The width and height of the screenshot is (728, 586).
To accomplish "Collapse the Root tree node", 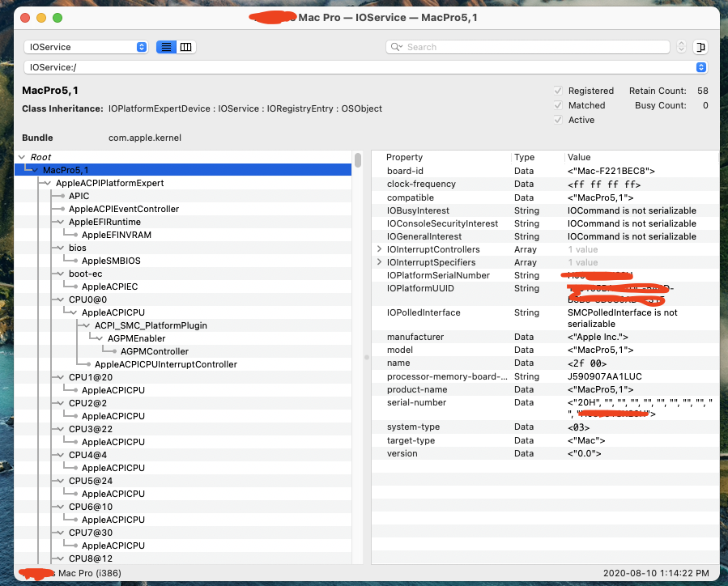I will click(x=22, y=157).
